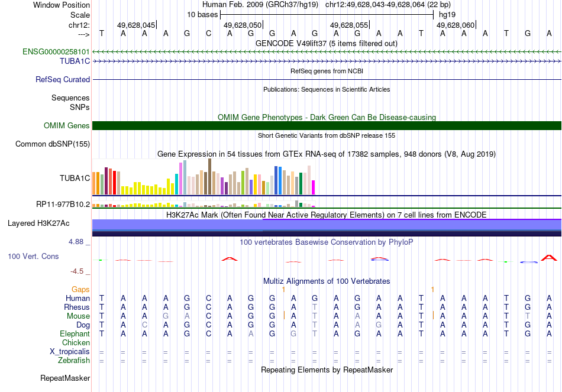Click the Window Position label

(62, 5)
